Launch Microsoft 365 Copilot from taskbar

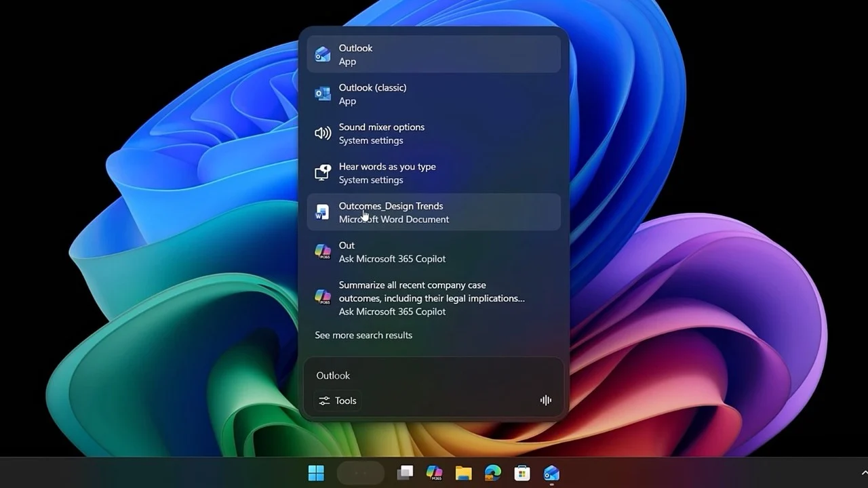(x=434, y=472)
